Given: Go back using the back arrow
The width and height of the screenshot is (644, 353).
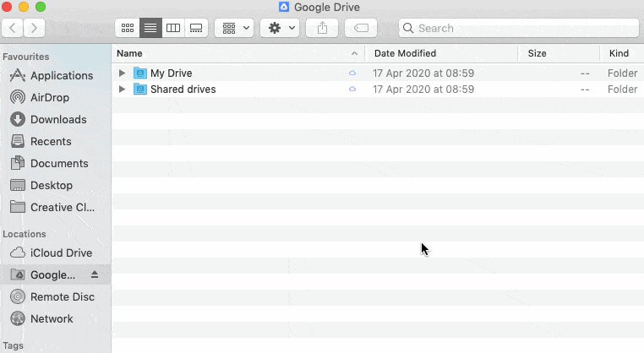Looking at the screenshot, I should click(14, 28).
